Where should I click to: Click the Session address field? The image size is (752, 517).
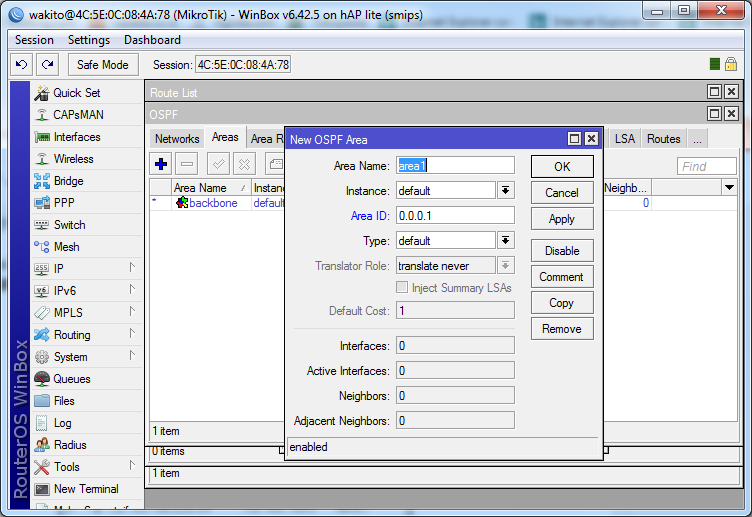243,64
